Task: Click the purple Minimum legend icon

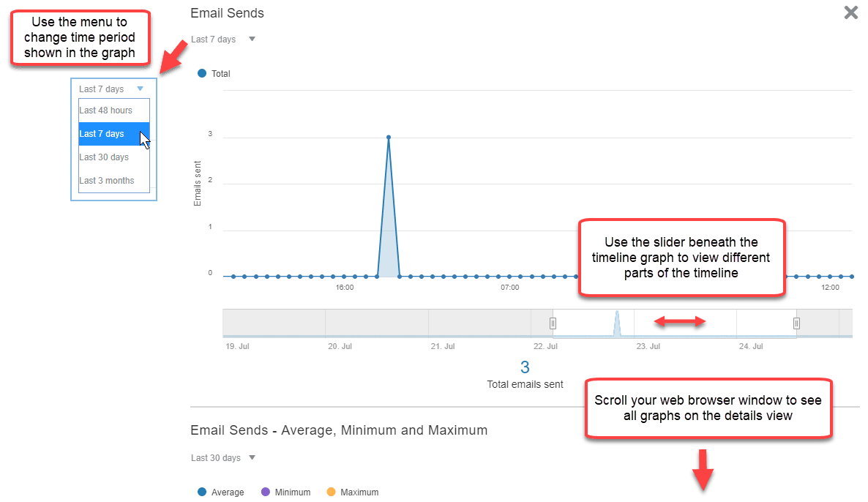Action: point(266,492)
